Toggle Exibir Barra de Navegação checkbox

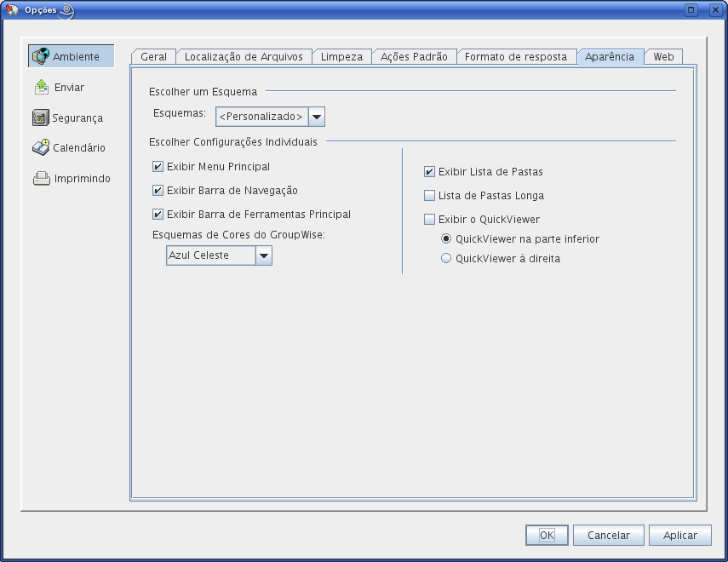coord(158,191)
